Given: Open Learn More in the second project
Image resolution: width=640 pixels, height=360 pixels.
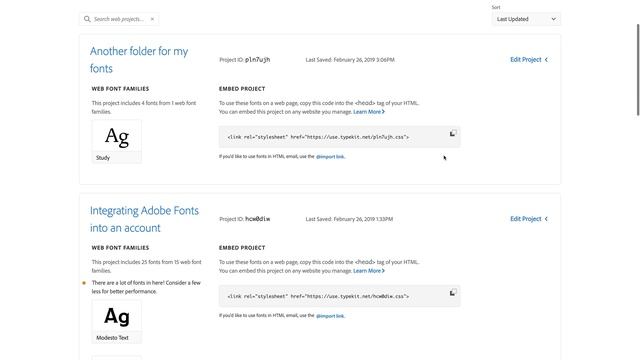Looking at the screenshot, I should click(369, 271).
